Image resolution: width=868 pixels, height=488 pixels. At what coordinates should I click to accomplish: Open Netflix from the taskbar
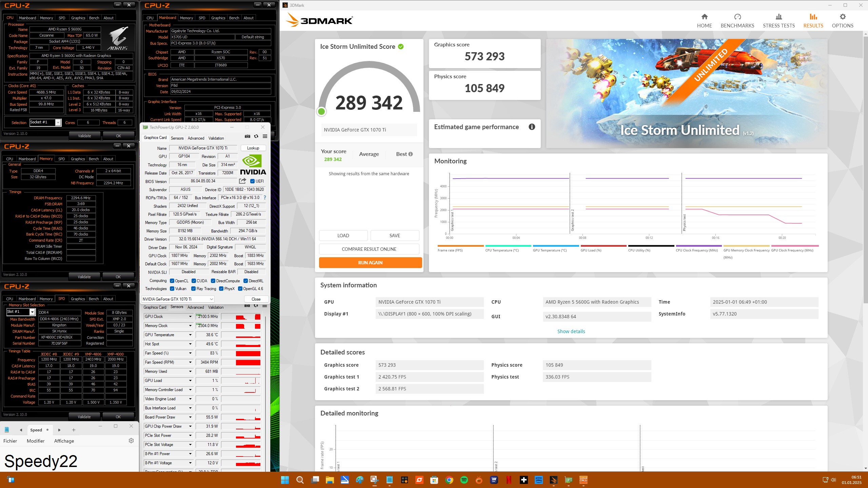(x=509, y=480)
